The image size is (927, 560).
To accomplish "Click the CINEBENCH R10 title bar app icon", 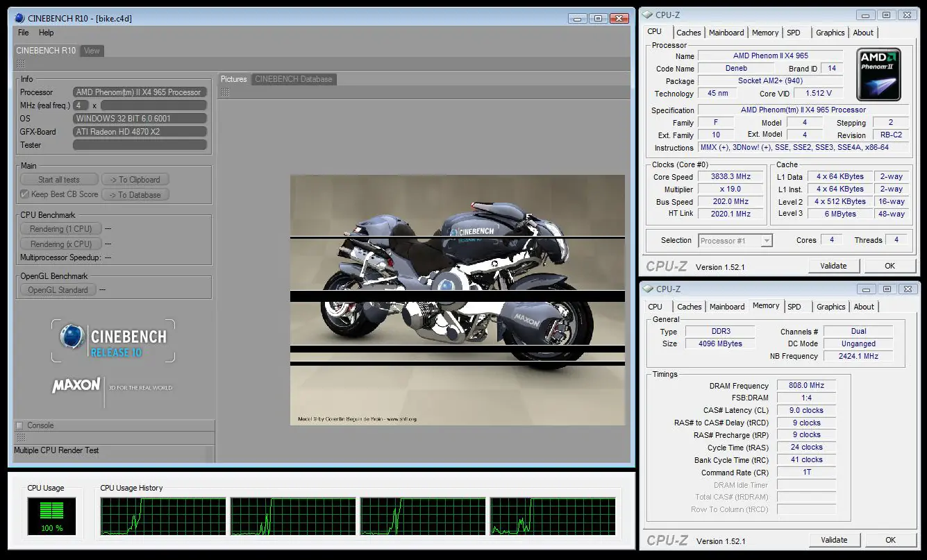I will (19, 17).
